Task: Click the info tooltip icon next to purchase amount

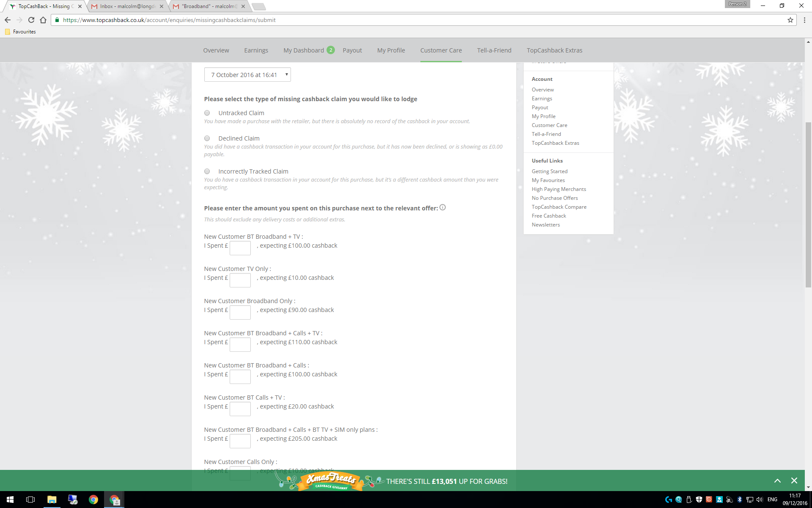Action: click(442, 207)
